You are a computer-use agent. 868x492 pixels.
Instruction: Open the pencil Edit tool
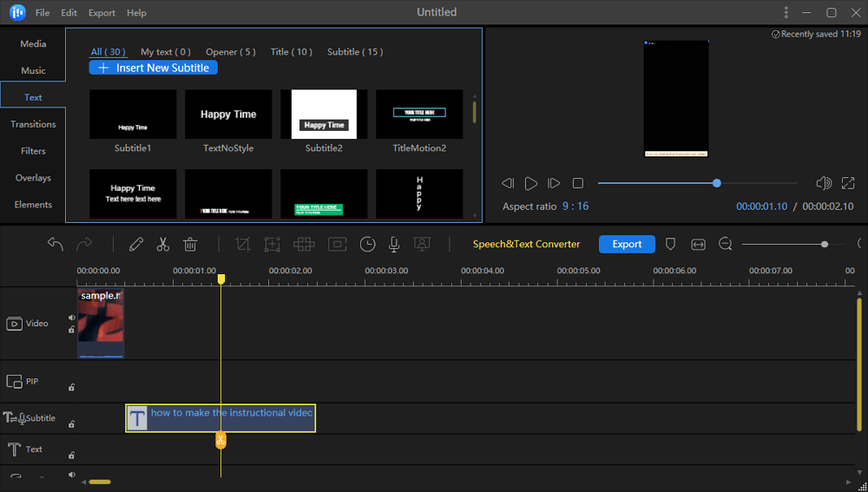coord(135,245)
